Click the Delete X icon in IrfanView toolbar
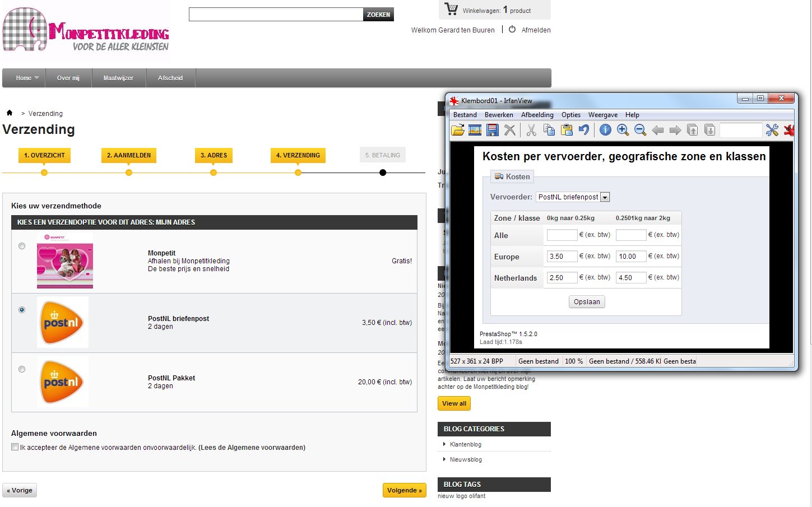Image resolution: width=812 pixels, height=507 pixels. click(x=509, y=130)
